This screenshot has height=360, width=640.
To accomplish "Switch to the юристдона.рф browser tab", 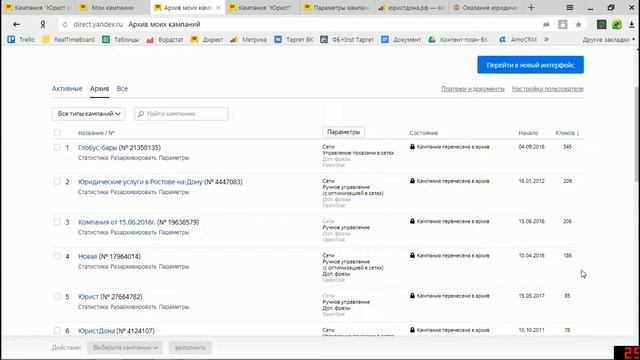I will [411, 7].
